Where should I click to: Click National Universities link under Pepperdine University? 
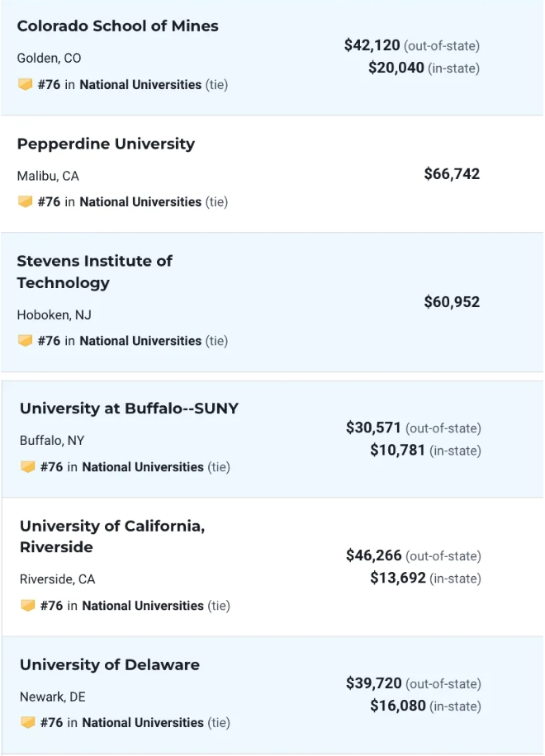pos(140,201)
